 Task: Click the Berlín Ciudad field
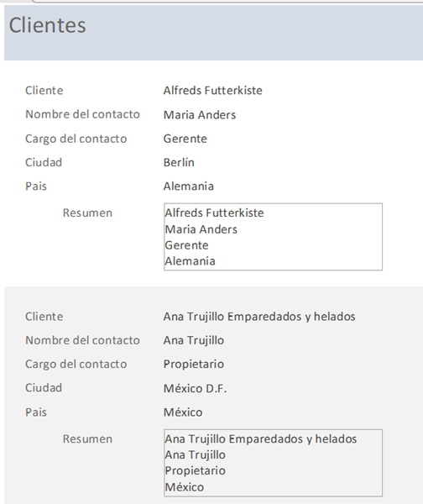point(179,162)
